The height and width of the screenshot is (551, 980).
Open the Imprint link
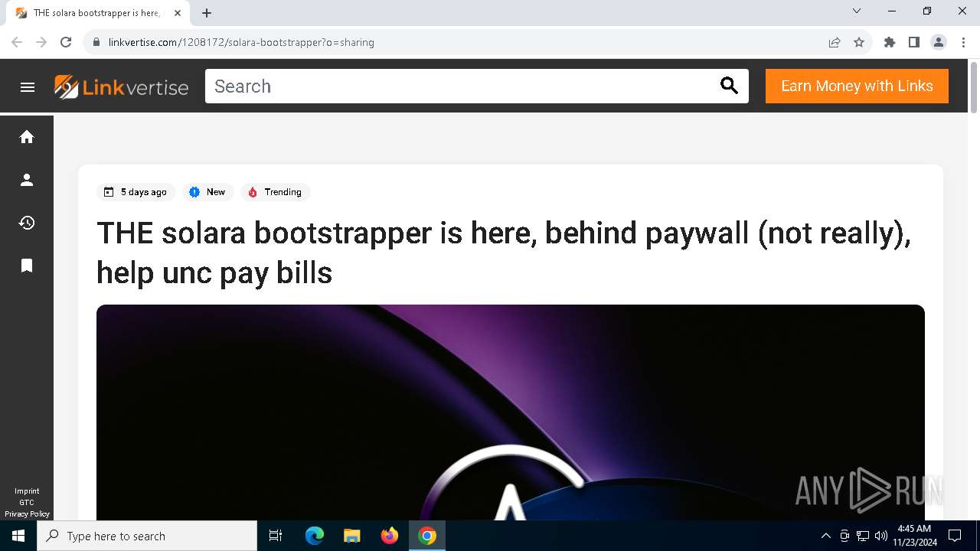click(x=27, y=491)
